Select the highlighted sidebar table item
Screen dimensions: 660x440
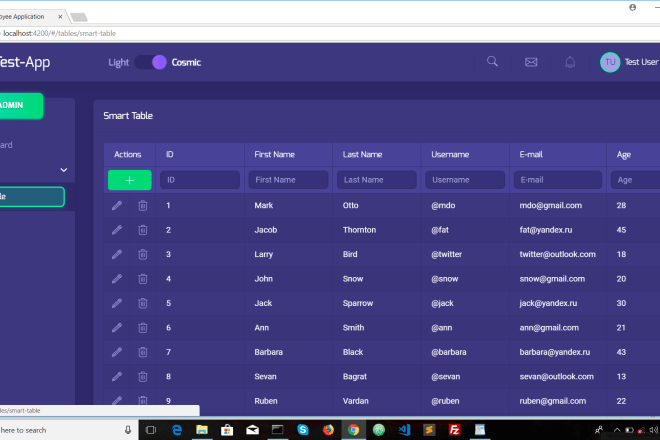32,197
